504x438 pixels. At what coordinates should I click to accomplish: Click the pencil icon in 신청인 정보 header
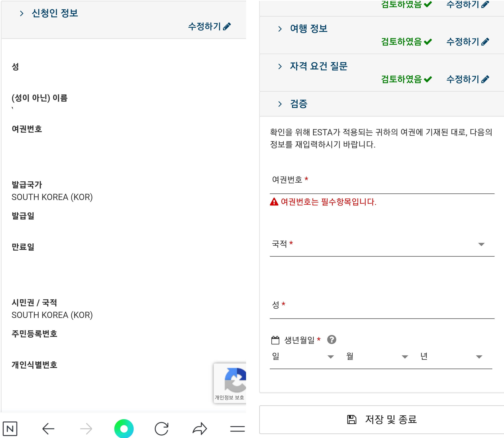[x=227, y=26]
